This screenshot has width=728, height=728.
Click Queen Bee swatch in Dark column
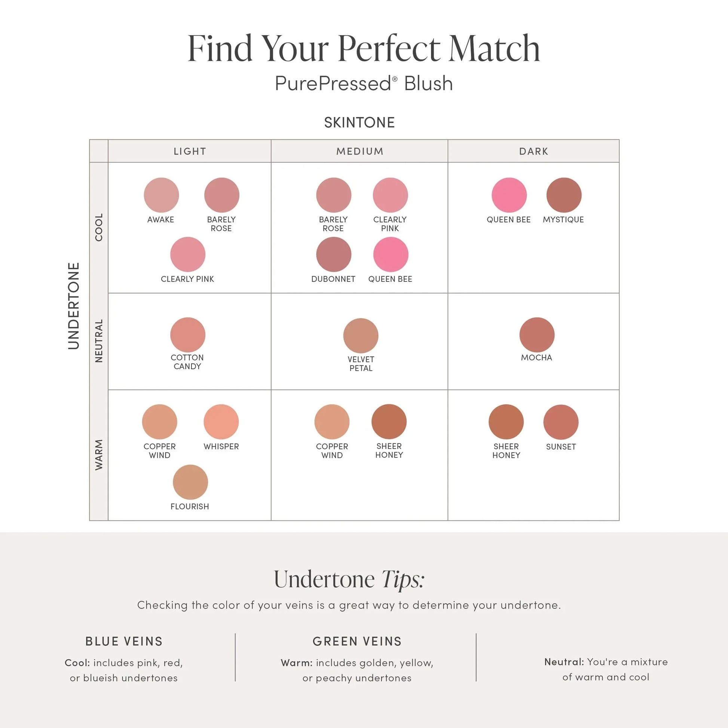(x=509, y=195)
